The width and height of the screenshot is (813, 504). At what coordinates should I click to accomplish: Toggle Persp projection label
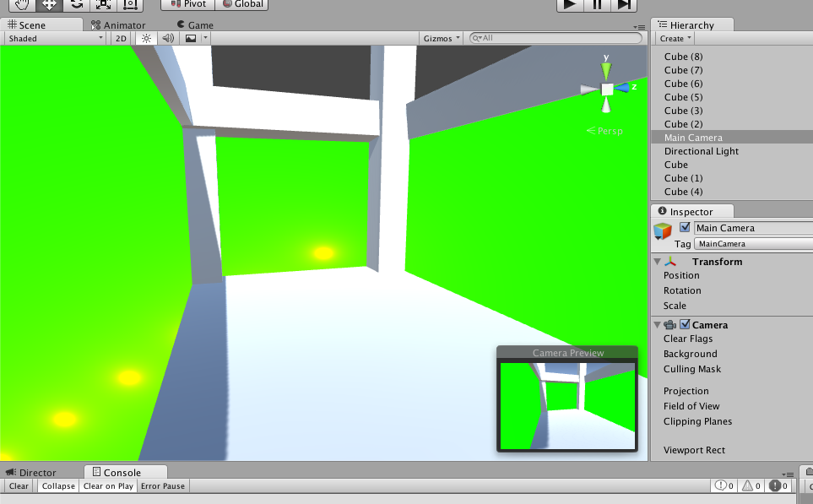click(x=604, y=131)
